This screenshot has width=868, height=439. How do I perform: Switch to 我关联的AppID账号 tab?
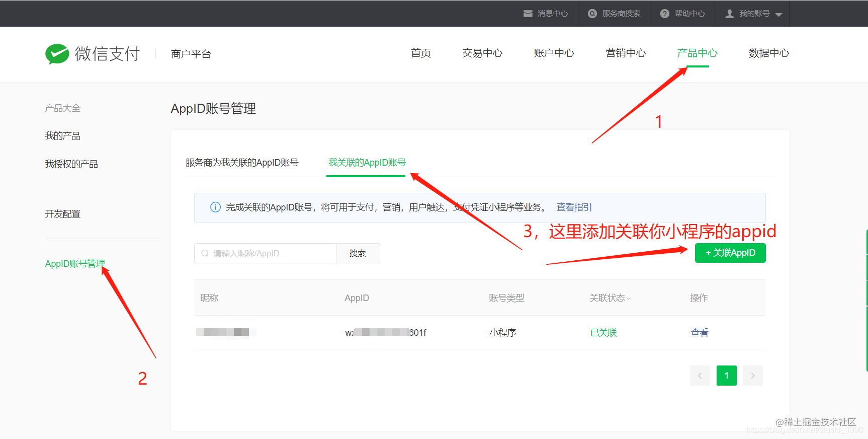pyautogui.click(x=367, y=163)
